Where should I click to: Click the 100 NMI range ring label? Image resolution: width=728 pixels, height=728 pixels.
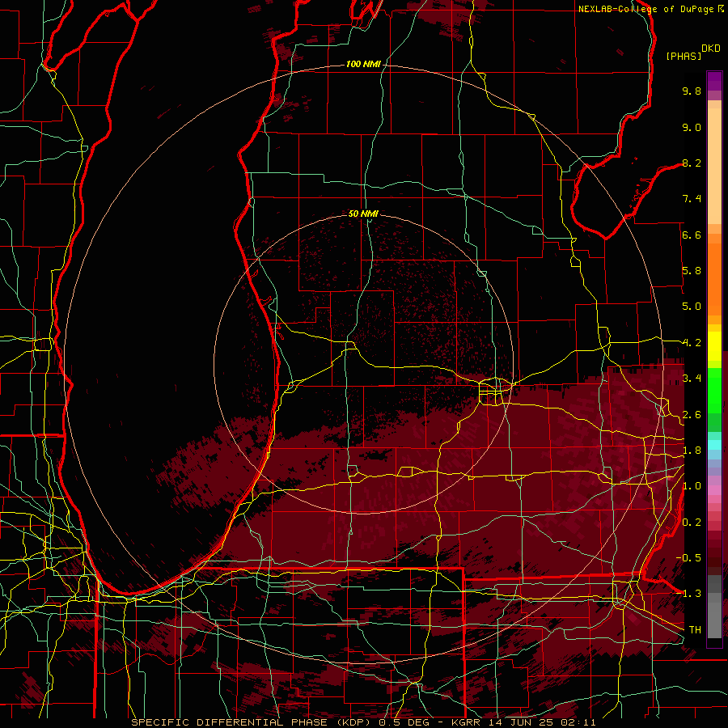click(x=363, y=64)
